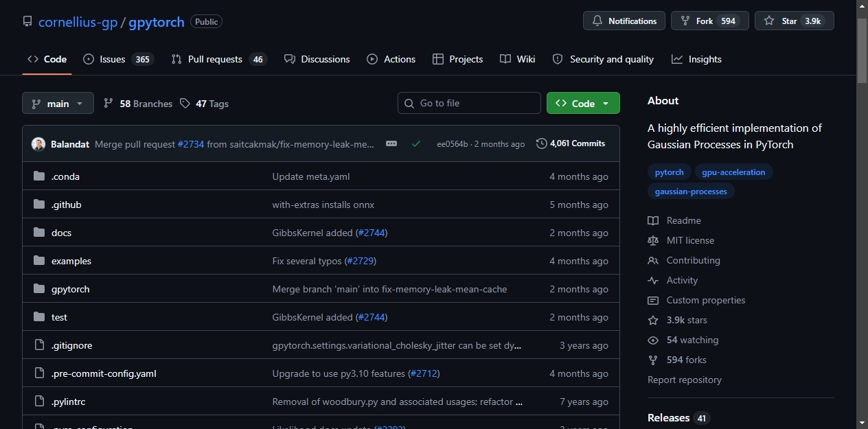
Task: Open the Pull requests tab
Action: pyautogui.click(x=218, y=59)
